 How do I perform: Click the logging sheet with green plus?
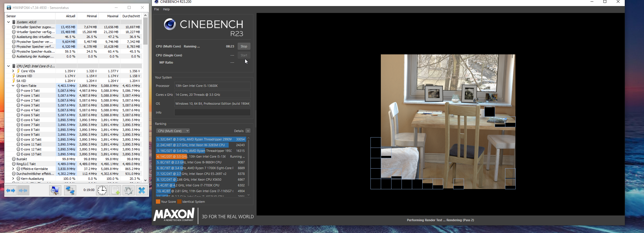(x=115, y=190)
